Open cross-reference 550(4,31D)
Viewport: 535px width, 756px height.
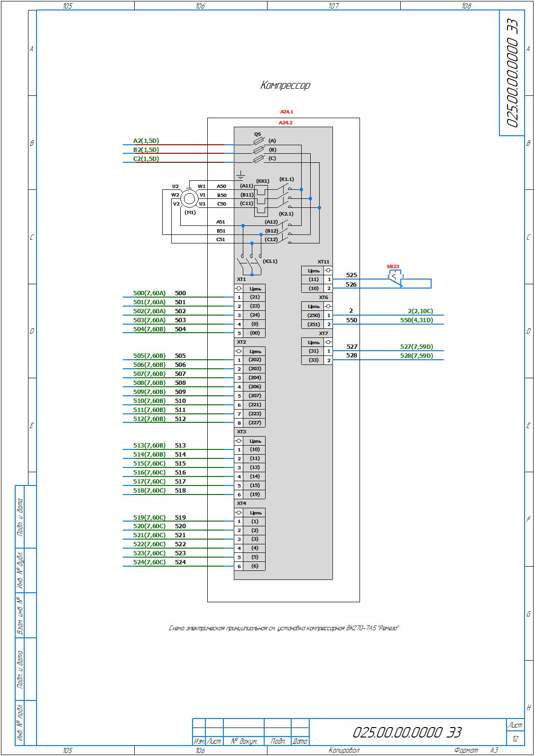point(416,320)
